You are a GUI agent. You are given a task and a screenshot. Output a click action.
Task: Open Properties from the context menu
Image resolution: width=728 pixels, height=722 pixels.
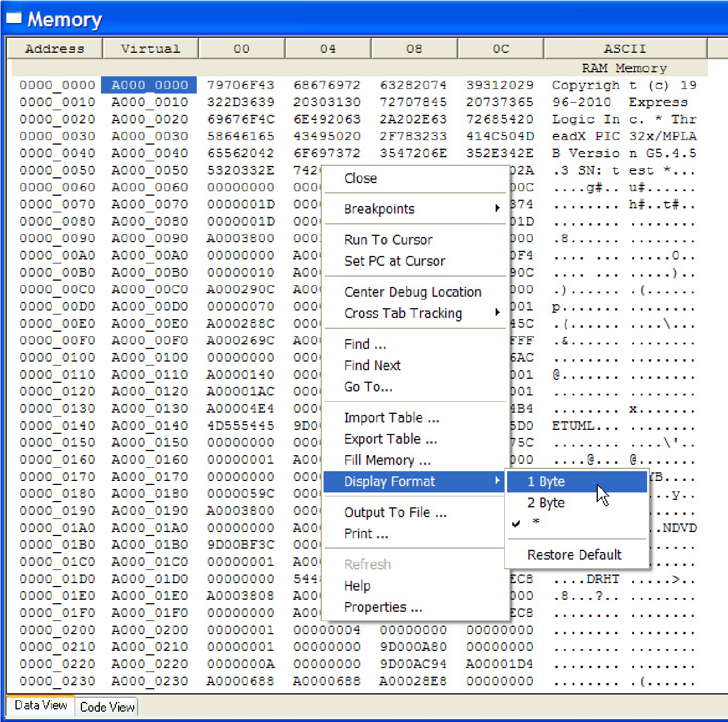[x=383, y=607]
